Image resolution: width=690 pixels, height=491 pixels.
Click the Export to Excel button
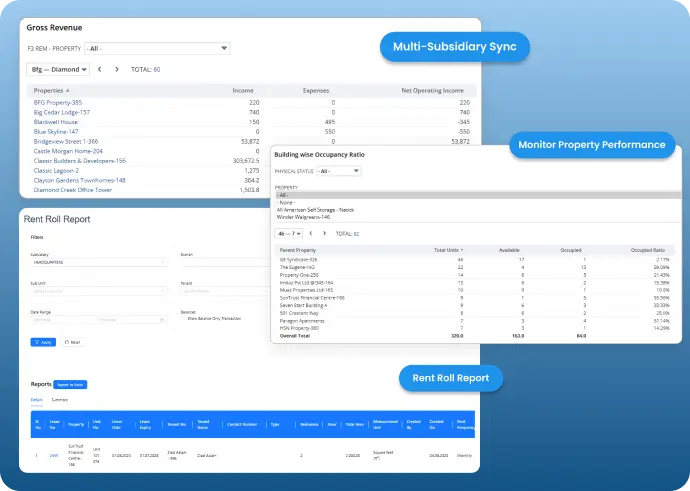[72, 384]
